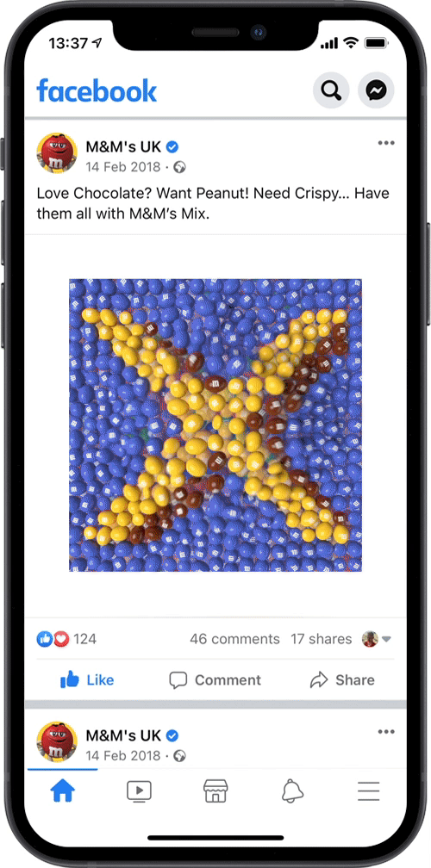Expand the profile reaction-identity dropdown arrow
The width and height of the screenshot is (431, 868).
click(387, 639)
